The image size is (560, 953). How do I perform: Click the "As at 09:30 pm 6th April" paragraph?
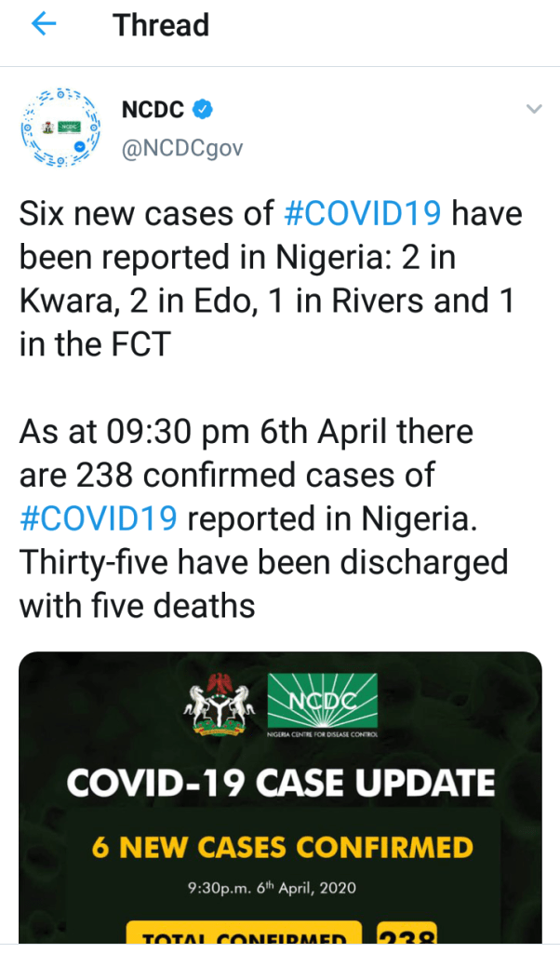[x=265, y=519]
